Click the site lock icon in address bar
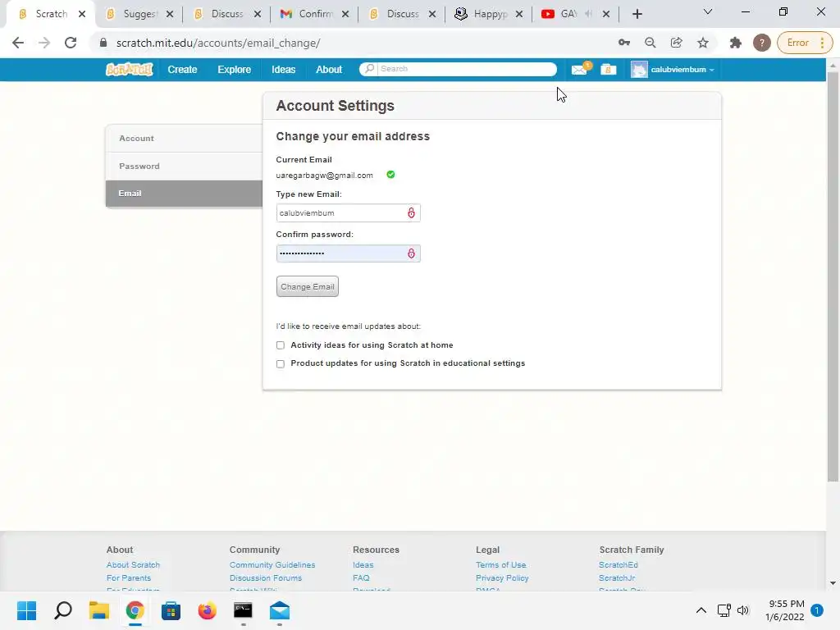This screenshot has width=840, height=630. point(103,43)
